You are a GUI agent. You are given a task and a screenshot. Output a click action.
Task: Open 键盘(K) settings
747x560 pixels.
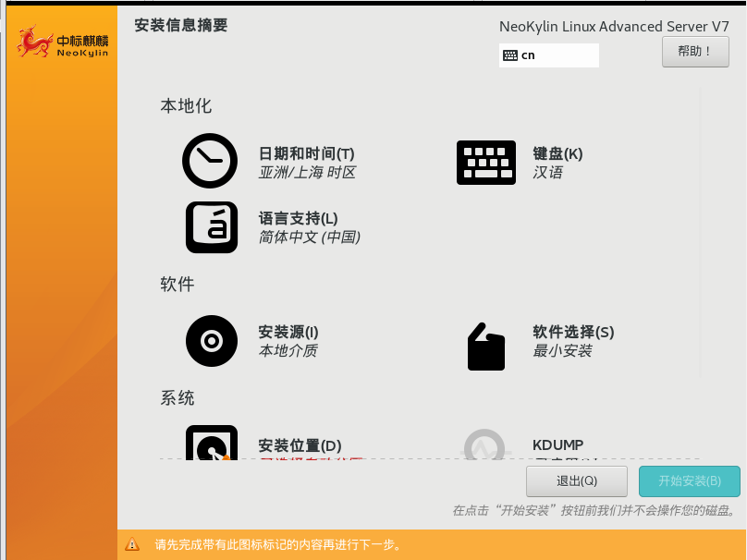coord(557,153)
